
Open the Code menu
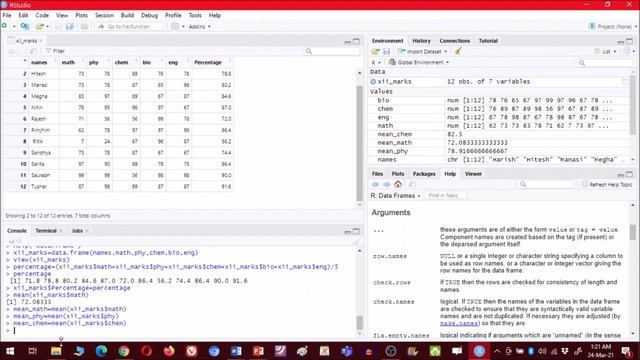[42, 15]
